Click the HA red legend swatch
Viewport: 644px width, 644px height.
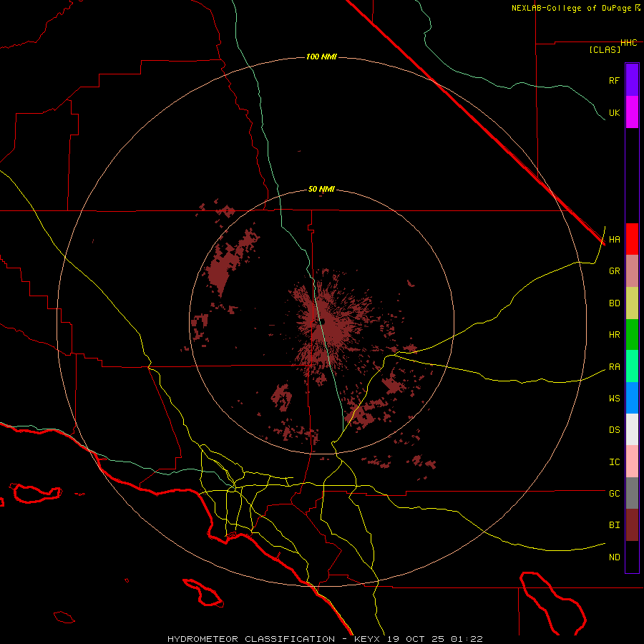tap(632, 239)
